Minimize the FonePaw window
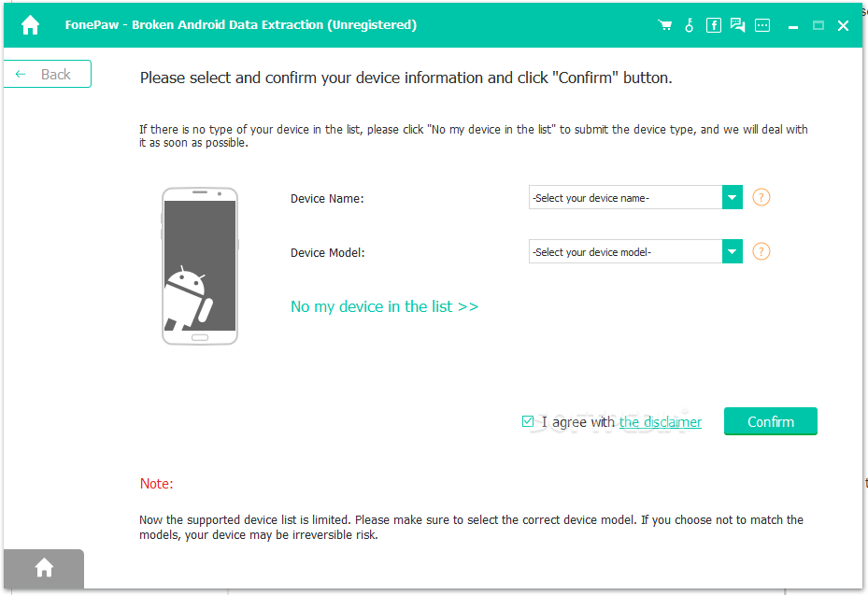This screenshot has height=595, width=868. [793, 26]
